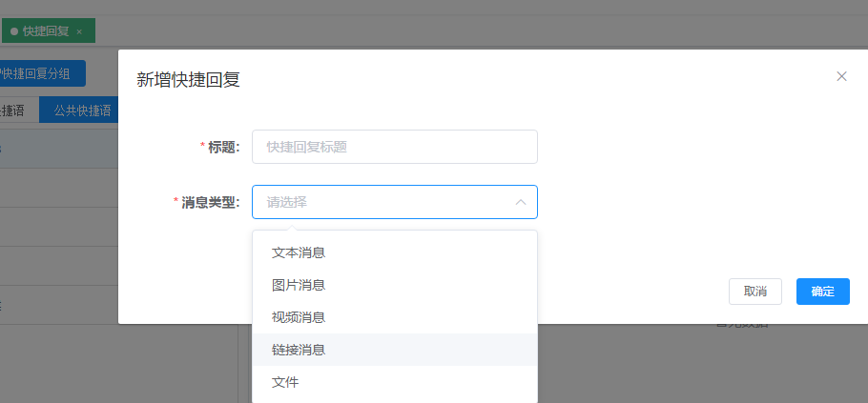Pick 视频消息 in the dropdown list
Screen dimensions: 868x403
coord(299,317)
